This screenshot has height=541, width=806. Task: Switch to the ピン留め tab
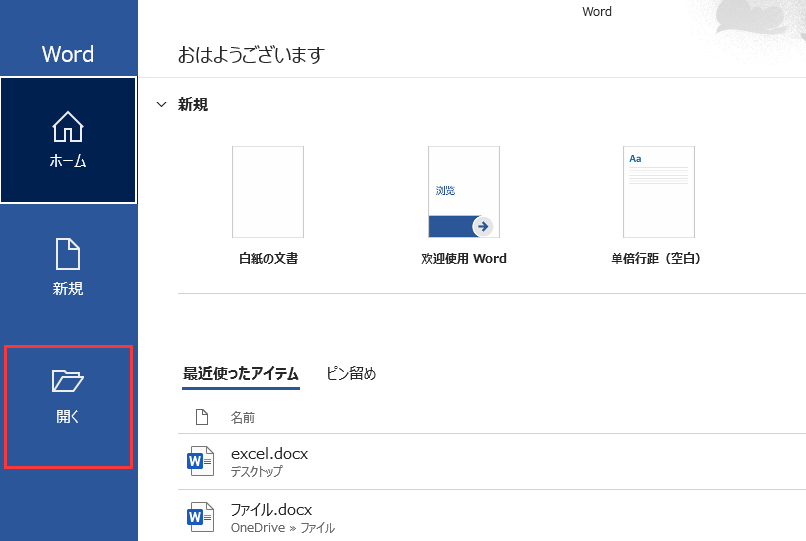pyautogui.click(x=352, y=374)
